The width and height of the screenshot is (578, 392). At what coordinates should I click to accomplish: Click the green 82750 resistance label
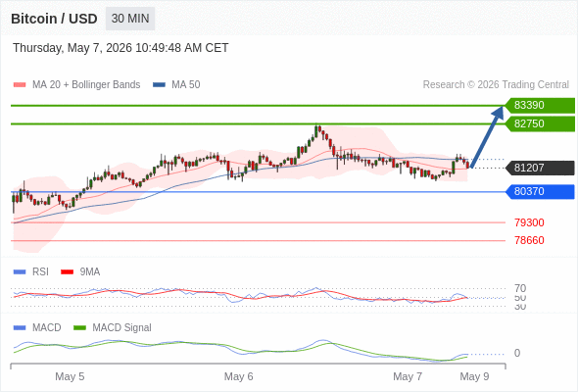pos(540,123)
